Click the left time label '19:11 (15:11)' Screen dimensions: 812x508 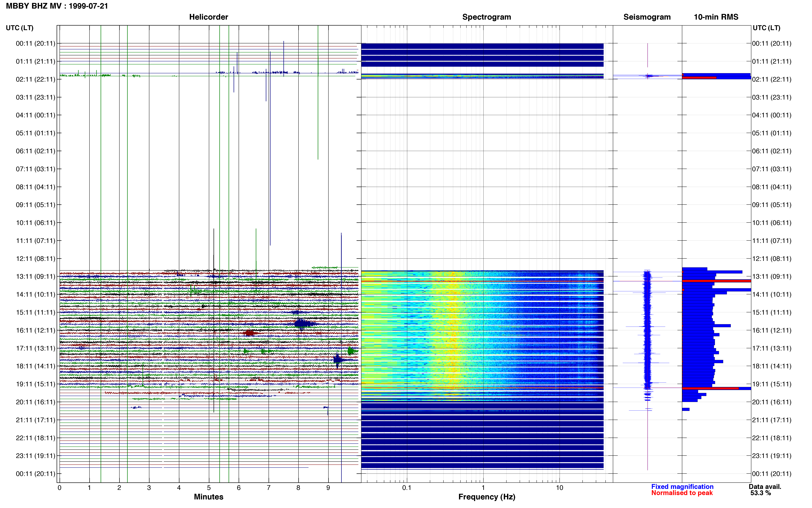coord(36,384)
